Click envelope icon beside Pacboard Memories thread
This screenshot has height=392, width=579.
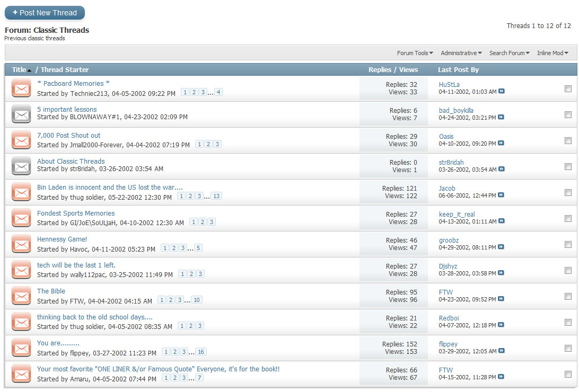[21, 88]
